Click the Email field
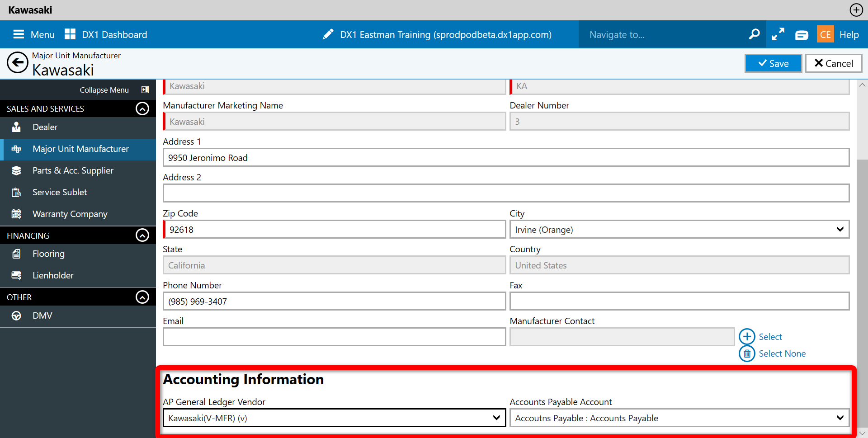Viewport: 868px width, 438px height. point(334,337)
